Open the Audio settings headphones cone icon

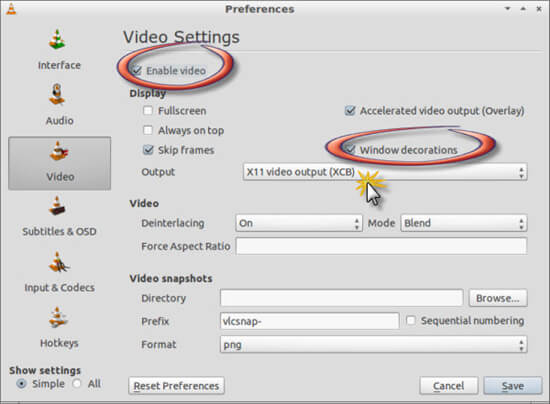click(x=57, y=94)
